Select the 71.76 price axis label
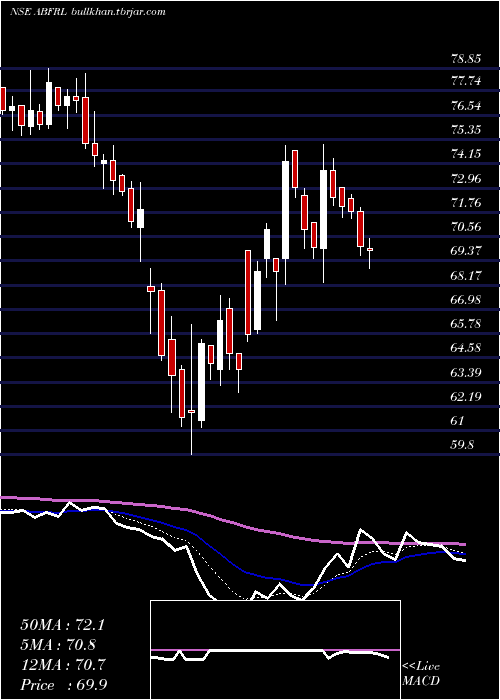Image resolution: width=500 pixels, height=700 pixels. pyautogui.click(x=466, y=203)
